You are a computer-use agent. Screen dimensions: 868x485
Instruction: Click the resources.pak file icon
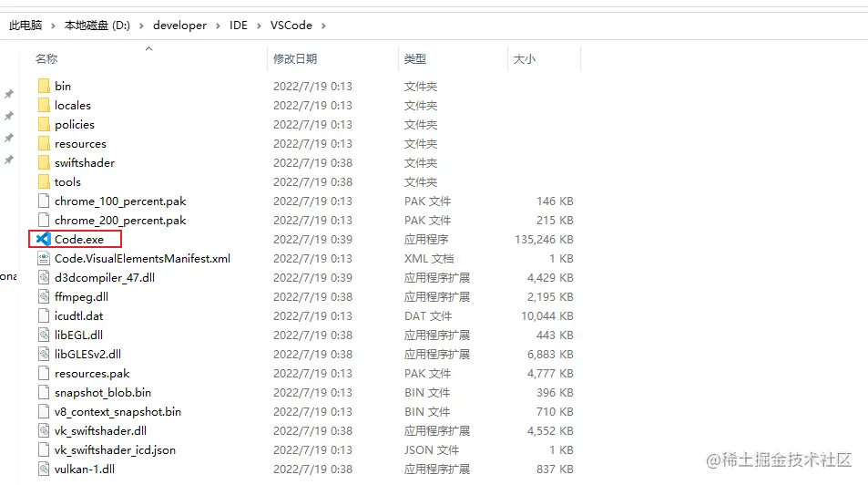click(x=44, y=374)
